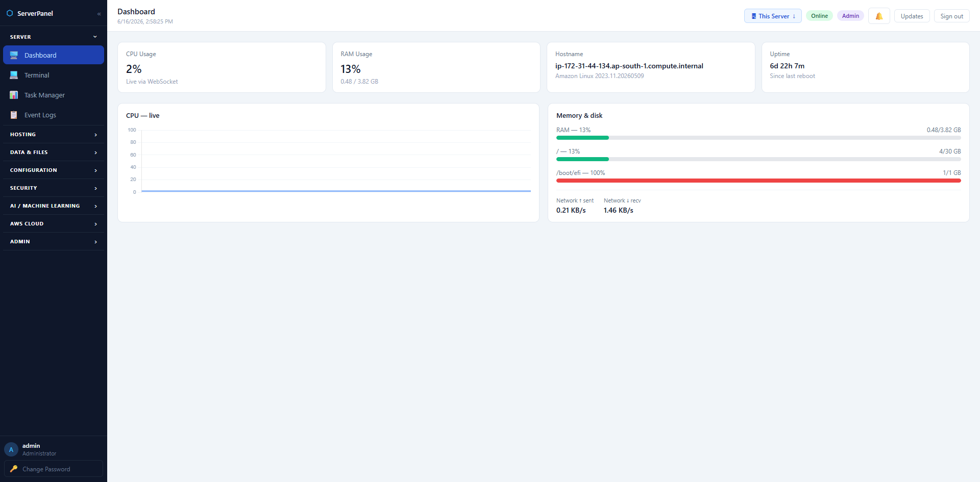Screen dimensions: 980x482
Task: Expand the CONFIGURATION section
Action: pos(54,170)
